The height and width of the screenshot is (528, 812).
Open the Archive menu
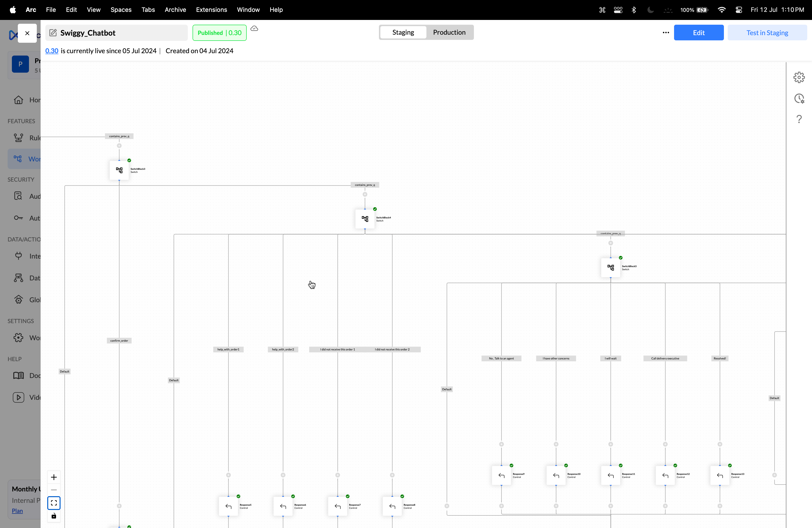tap(175, 10)
